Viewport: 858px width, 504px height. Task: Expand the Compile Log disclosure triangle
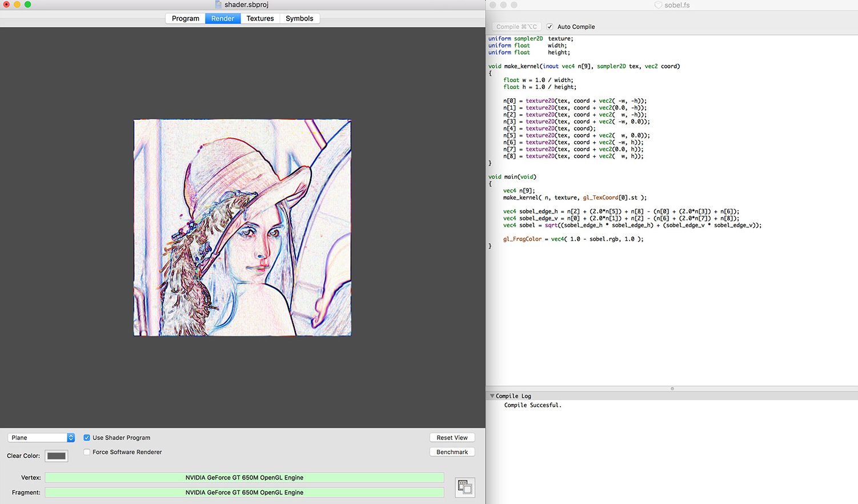[492, 396]
